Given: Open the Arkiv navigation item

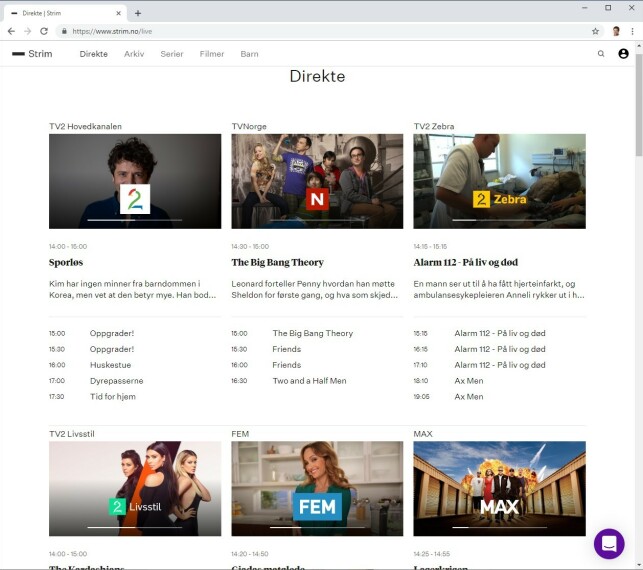Looking at the screenshot, I should click(x=134, y=54).
